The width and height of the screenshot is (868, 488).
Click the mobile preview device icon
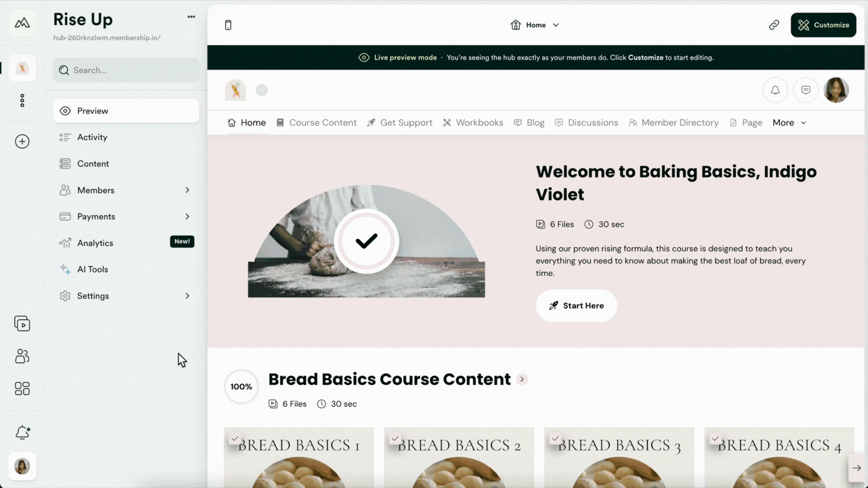pos(228,25)
